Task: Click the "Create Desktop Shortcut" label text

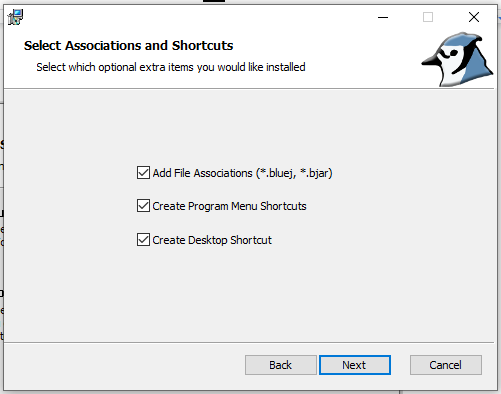Action: (x=212, y=240)
